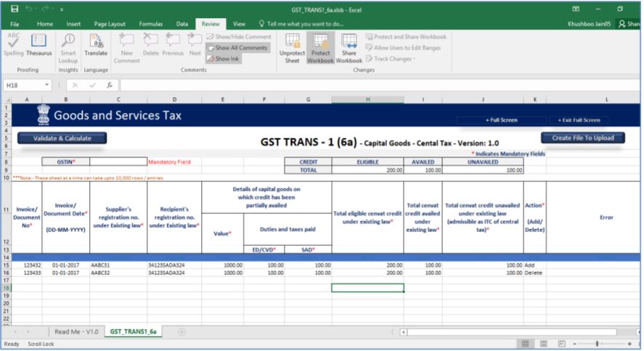Image resolution: width=644 pixels, height=351 pixels.
Task: Switch to Page Break Preview in status bar
Action: 561,344
